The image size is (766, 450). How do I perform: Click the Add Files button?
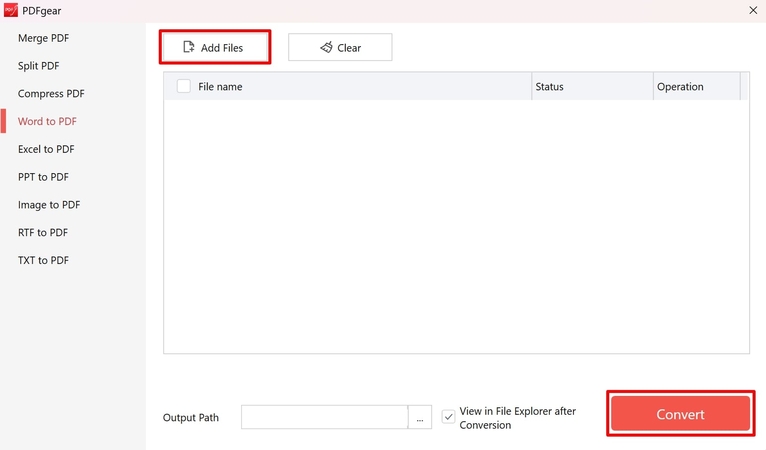coord(215,47)
